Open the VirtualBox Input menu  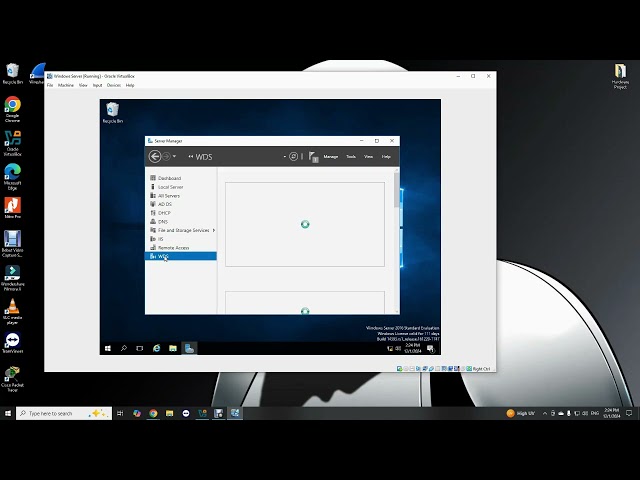pos(97,85)
